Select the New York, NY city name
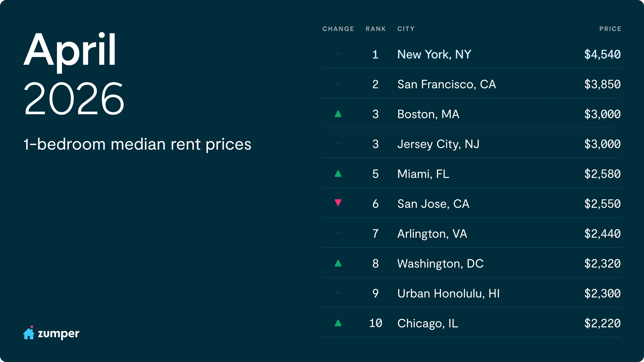 [x=434, y=55]
